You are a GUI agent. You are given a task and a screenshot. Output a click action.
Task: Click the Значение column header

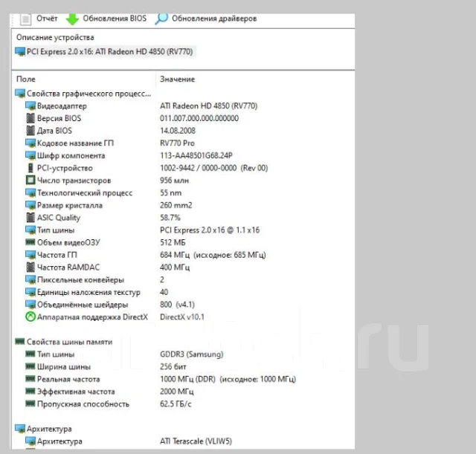click(177, 80)
